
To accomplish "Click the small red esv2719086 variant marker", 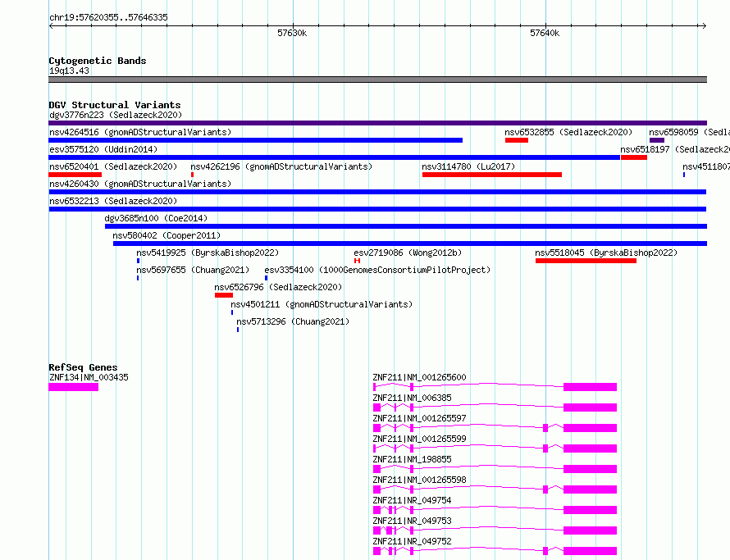I will 357,261.
